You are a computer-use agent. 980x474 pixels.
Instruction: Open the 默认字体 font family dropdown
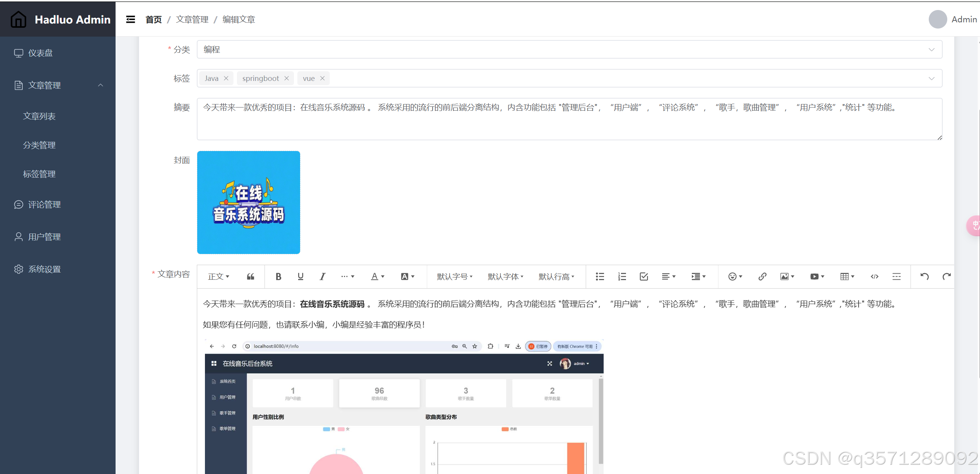505,276
